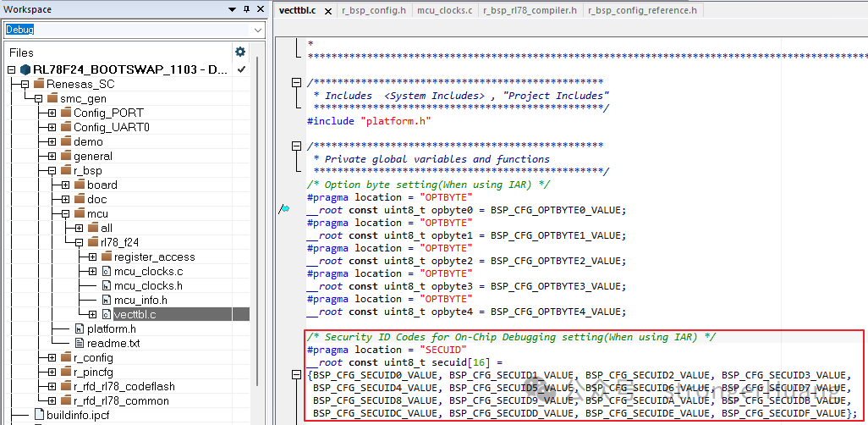Open the mcu_clocks.c editor tab
This screenshot has width=868, height=425.
point(445,10)
